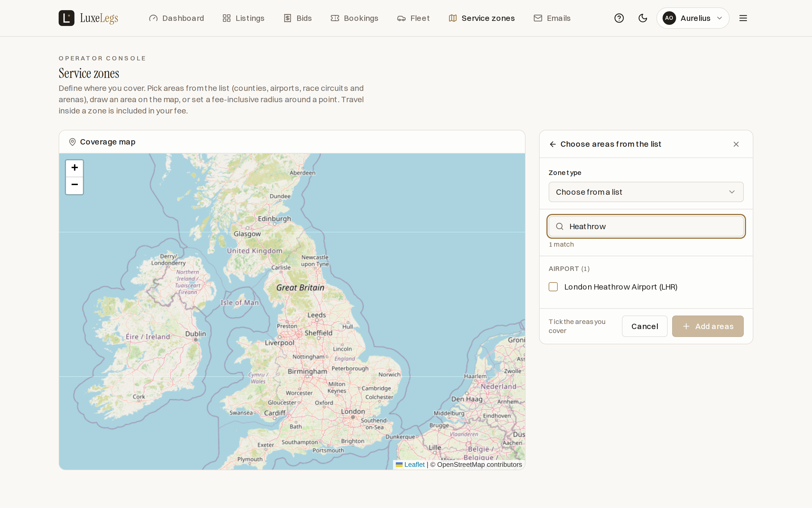Click the LuxeLegs brand name
Viewport: 812px width, 508px height.
[99, 18]
